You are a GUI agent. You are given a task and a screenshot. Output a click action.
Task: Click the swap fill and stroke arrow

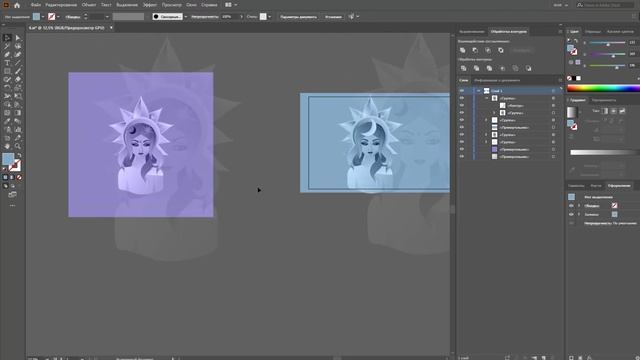point(19,156)
